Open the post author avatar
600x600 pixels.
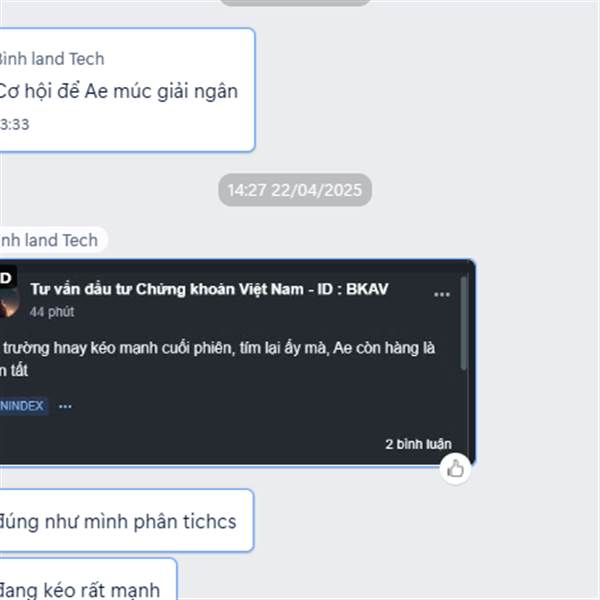click(x=8, y=302)
